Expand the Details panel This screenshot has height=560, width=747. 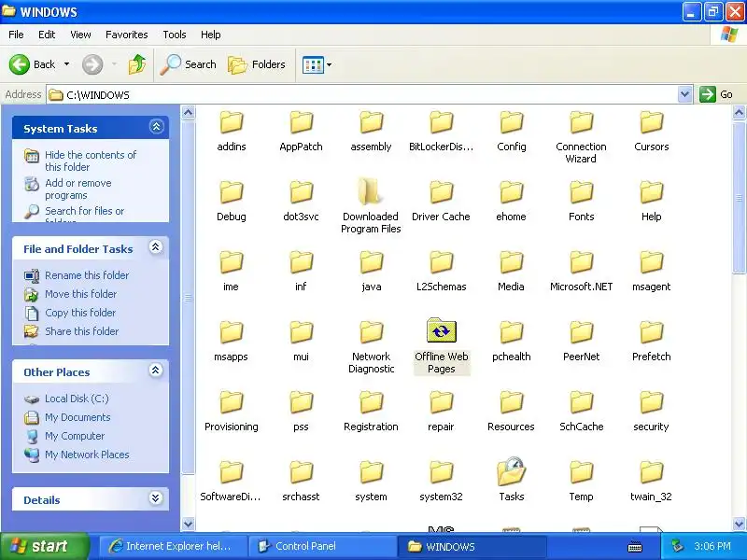(x=156, y=498)
